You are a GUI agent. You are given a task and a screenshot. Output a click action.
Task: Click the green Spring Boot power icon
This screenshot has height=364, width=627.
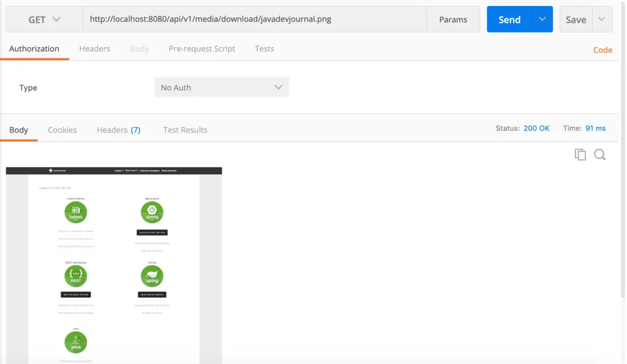[x=152, y=212]
